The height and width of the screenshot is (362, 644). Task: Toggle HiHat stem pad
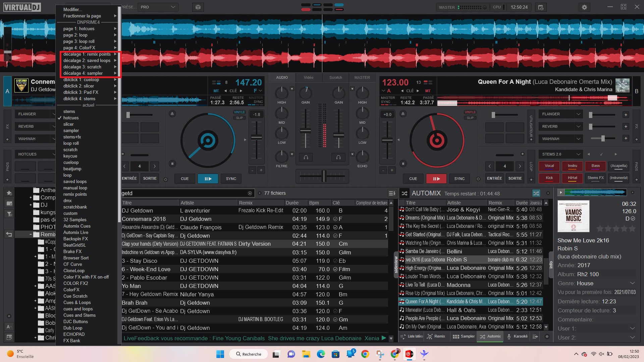[572, 178]
